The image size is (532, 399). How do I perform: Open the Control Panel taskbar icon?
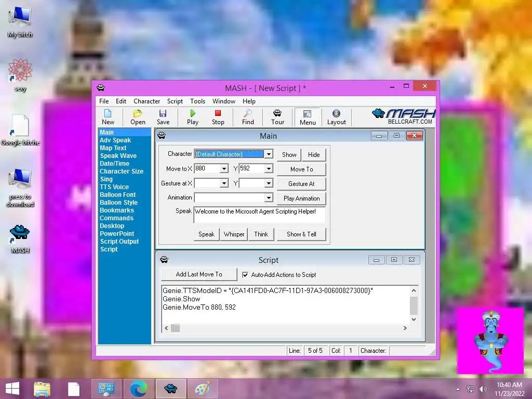click(106, 389)
